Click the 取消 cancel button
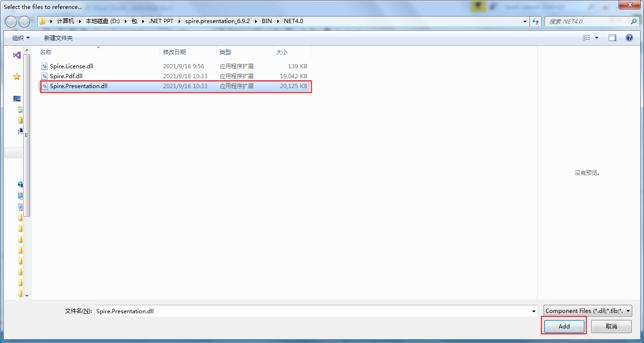This screenshot has width=644, height=343. [611, 326]
